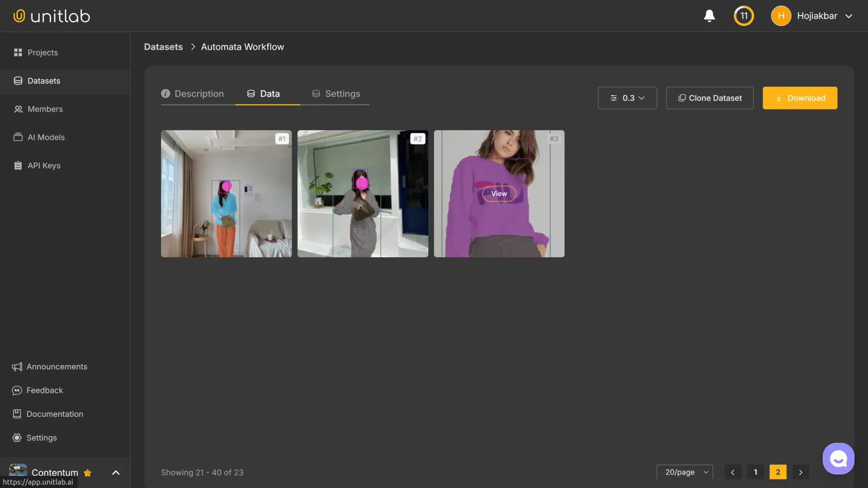
Task: Open the 20/page pagination dropdown
Action: point(684,472)
